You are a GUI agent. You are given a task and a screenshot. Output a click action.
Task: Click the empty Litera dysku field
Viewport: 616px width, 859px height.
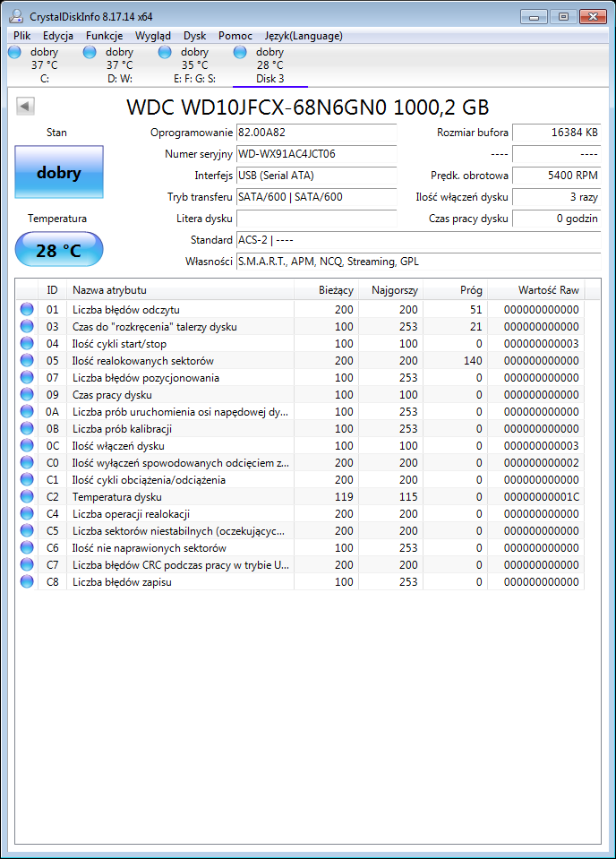click(x=316, y=218)
